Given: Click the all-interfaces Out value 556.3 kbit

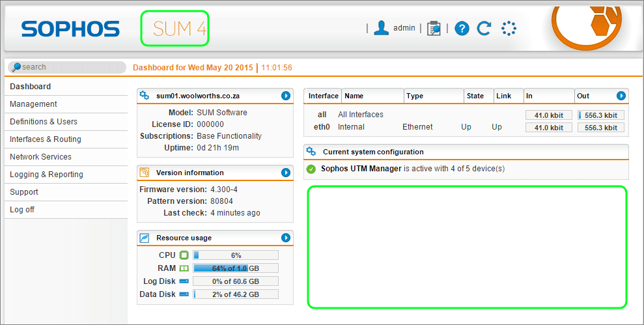Looking at the screenshot, I should point(601,115).
